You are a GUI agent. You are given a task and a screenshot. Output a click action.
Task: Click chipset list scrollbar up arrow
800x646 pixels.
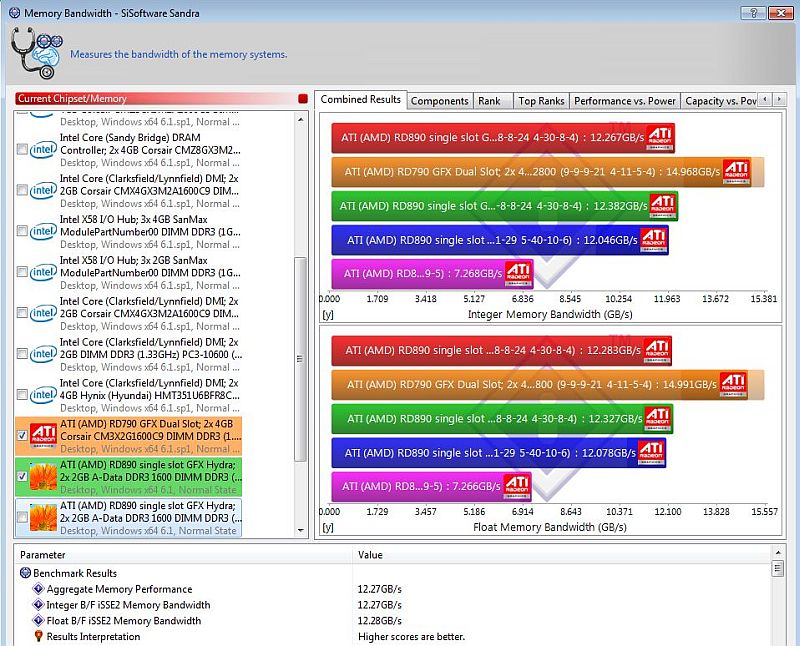coord(301,119)
